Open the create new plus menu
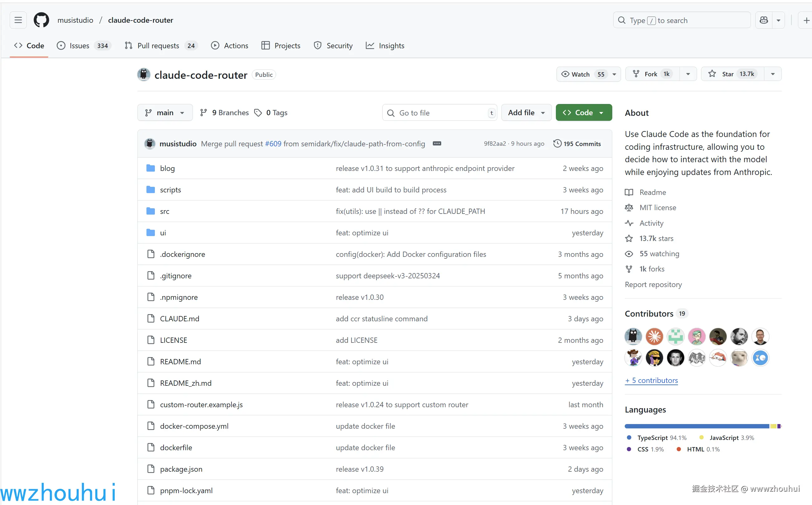The width and height of the screenshot is (812, 505). tap(806, 20)
